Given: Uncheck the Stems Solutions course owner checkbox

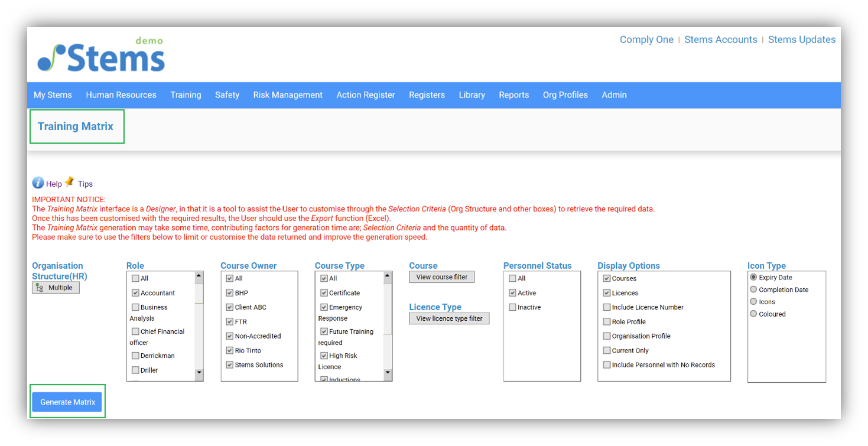Looking at the screenshot, I should click(x=230, y=365).
